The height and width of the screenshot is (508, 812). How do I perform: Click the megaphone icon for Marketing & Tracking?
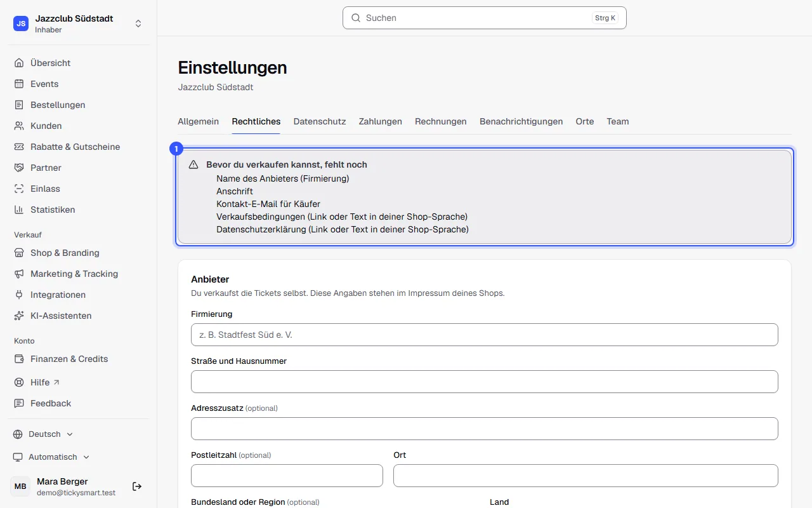click(x=19, y=274)
